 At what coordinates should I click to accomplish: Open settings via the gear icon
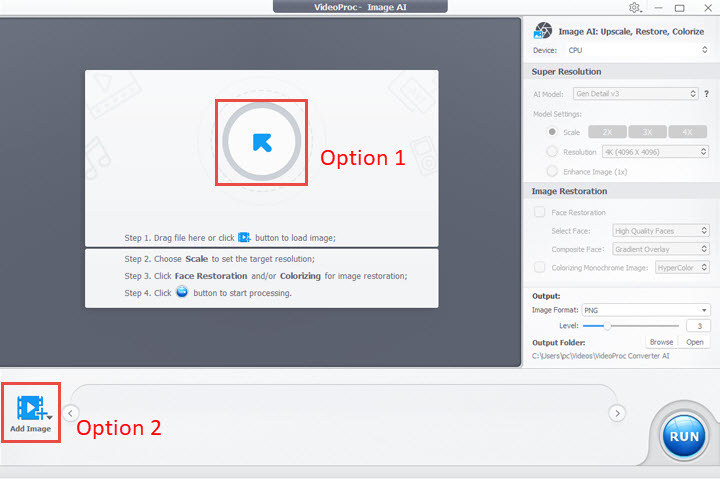[x=635, y=8]
